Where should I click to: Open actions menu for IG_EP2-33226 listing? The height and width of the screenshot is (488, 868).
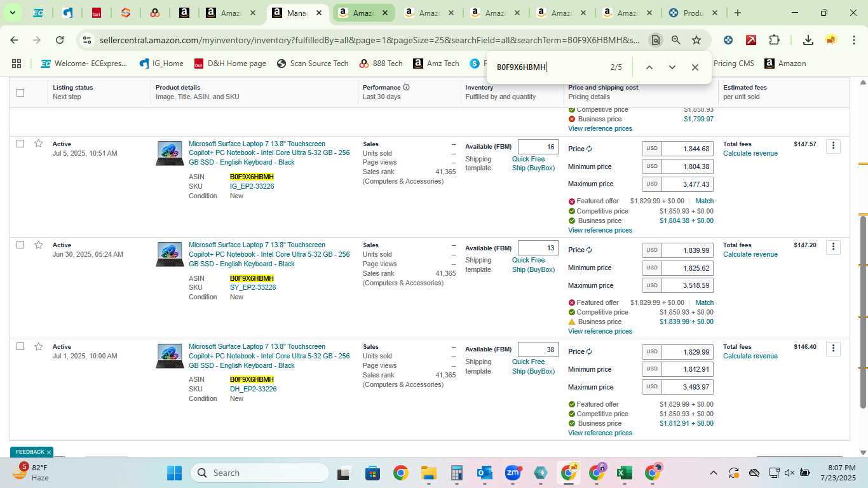pyautogui.click(x=833, y=146)
